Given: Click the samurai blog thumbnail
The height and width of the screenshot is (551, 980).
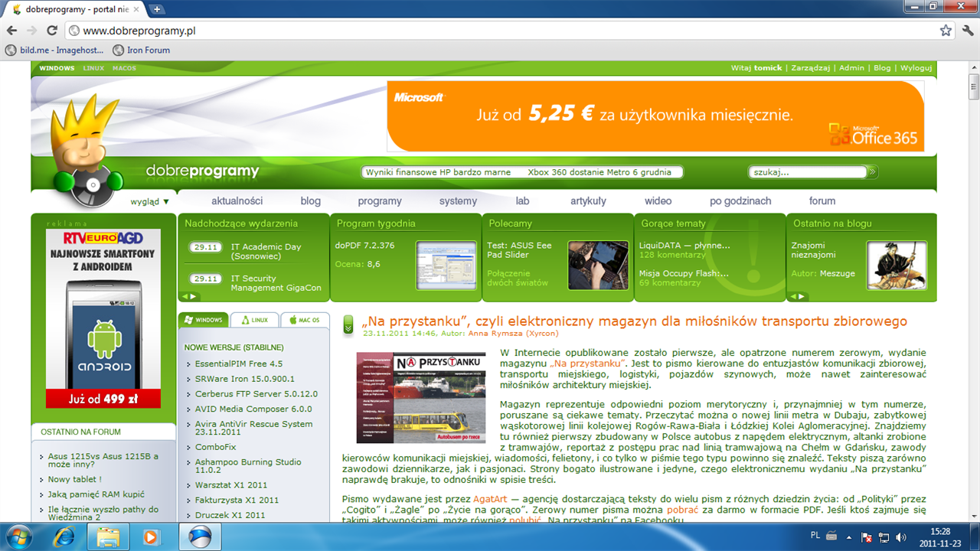Looking at the screenshot, I should point(897,265).
